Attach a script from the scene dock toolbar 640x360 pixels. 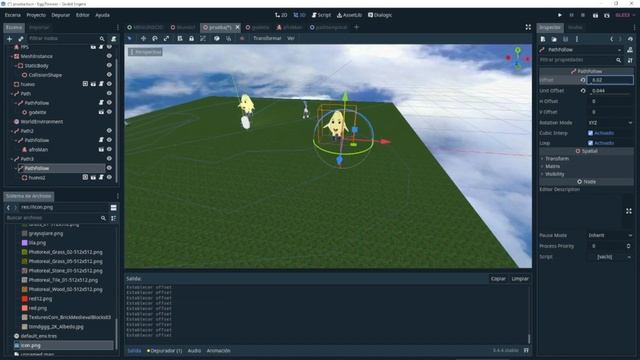coord(114,39)
